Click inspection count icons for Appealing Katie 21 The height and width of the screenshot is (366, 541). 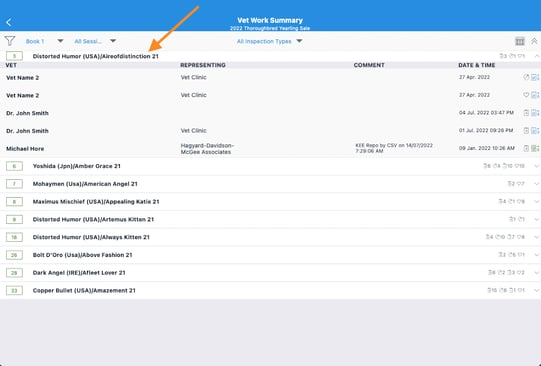(x=512, y=201)
